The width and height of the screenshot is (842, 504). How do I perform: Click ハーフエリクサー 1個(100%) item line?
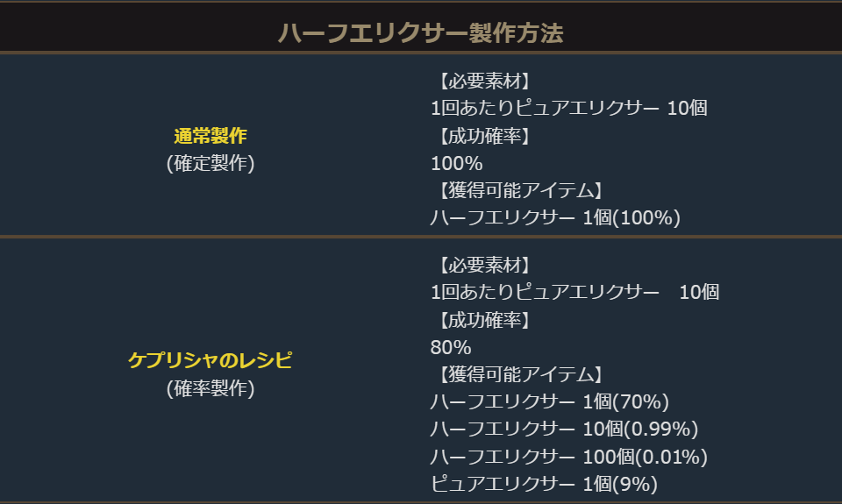tap(555, 218)
